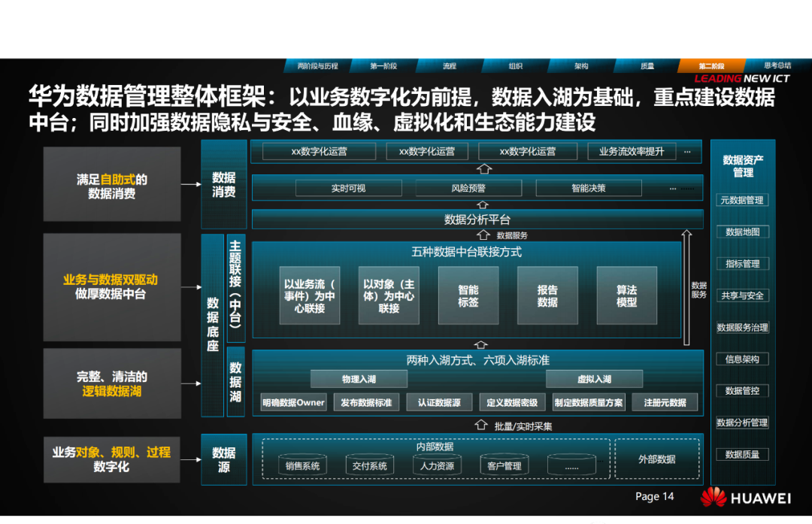
Task: Click the up arrow beside 批量/实时采集
Action: [x=482, y=426]
